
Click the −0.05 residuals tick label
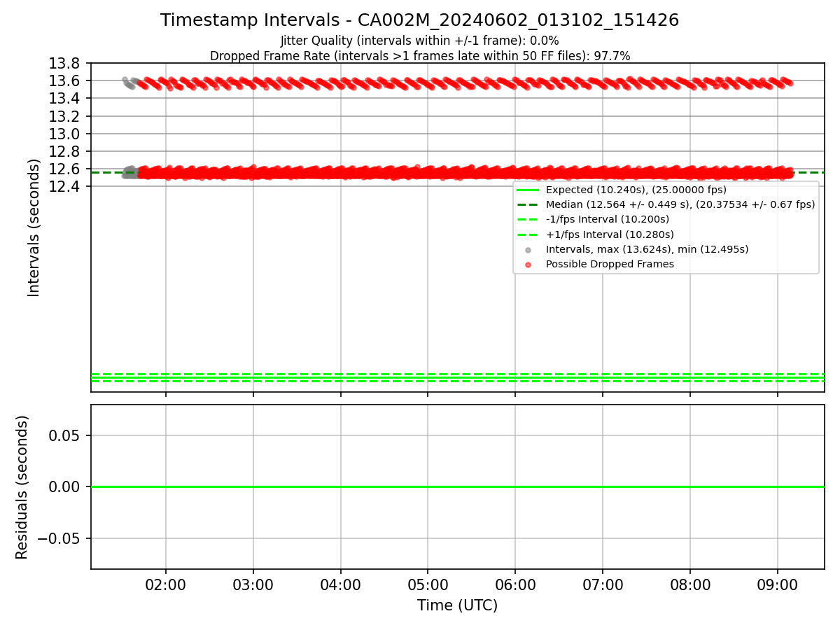(x=58, y=538)
